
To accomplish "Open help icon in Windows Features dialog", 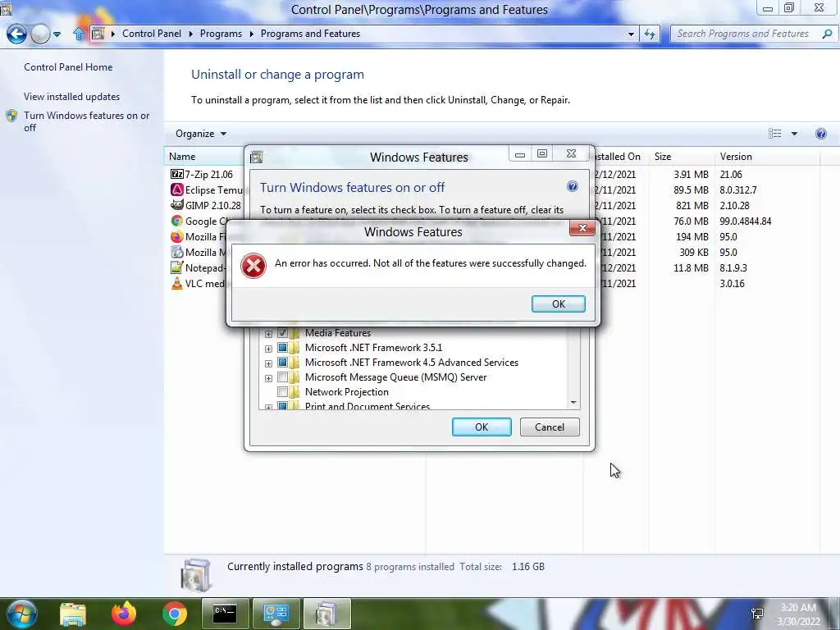I will [x=572, y=186].
